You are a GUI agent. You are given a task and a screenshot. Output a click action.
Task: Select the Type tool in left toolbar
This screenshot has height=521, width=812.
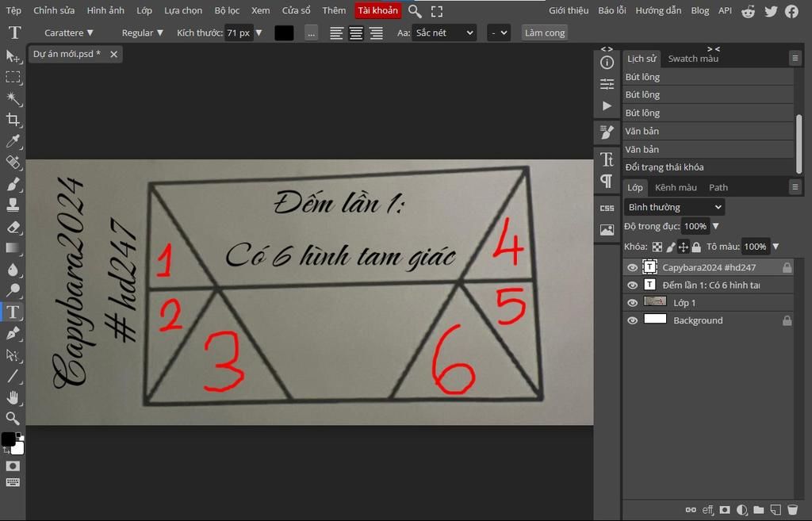13,312
